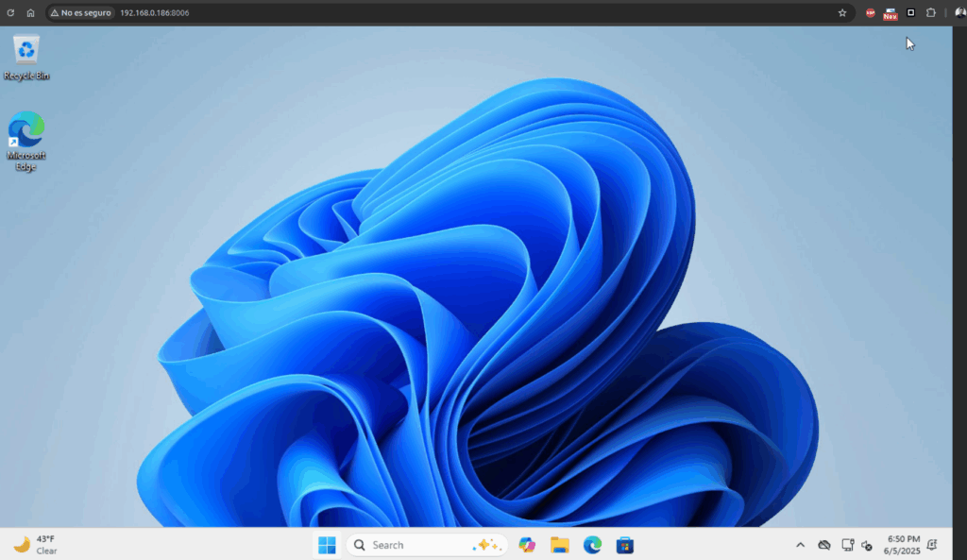Click inside the taskbar Search box

coord(406,545)
